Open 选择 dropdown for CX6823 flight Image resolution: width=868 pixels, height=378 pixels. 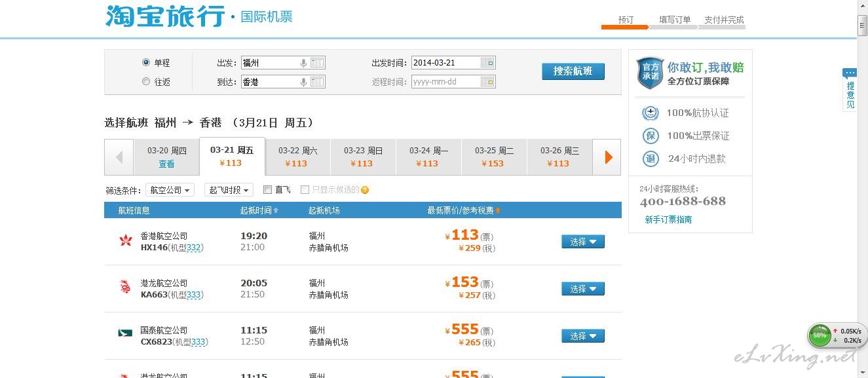(583, 336)
